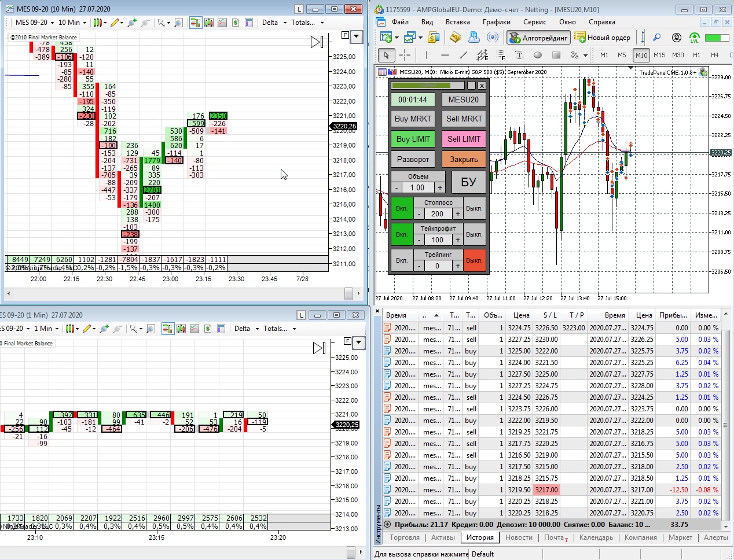The image size is (734, 560).
Task: Switch to M15 timeframe
Action: [x=659, y=55]
